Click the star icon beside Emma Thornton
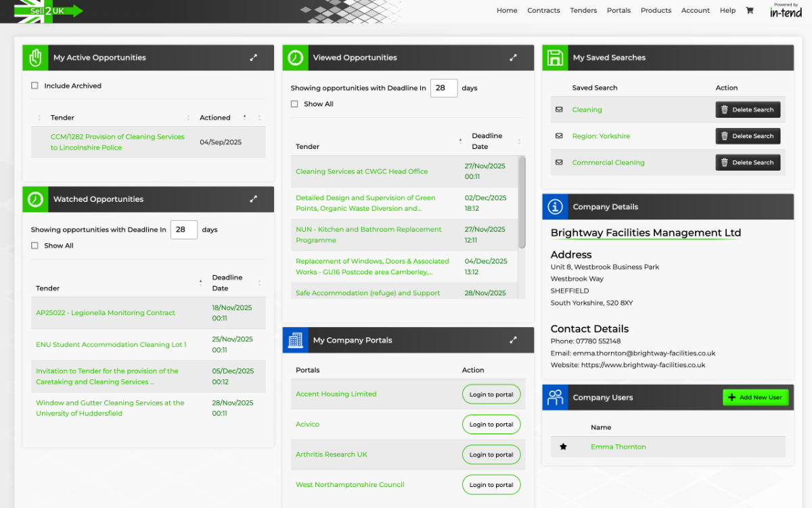The image size is (812, 508). pyautogui.click(x=563, y=447)
